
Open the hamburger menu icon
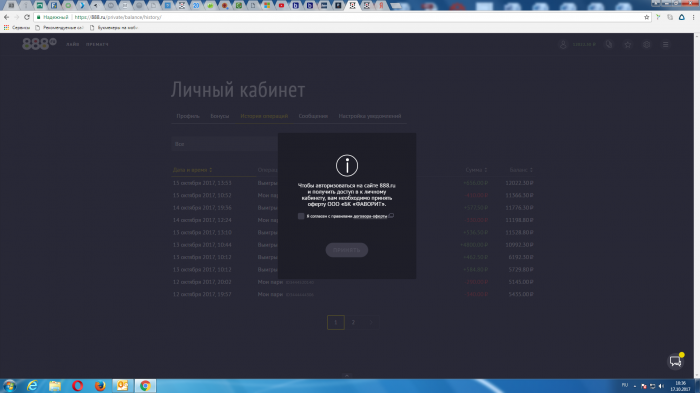tap(666, 45)
